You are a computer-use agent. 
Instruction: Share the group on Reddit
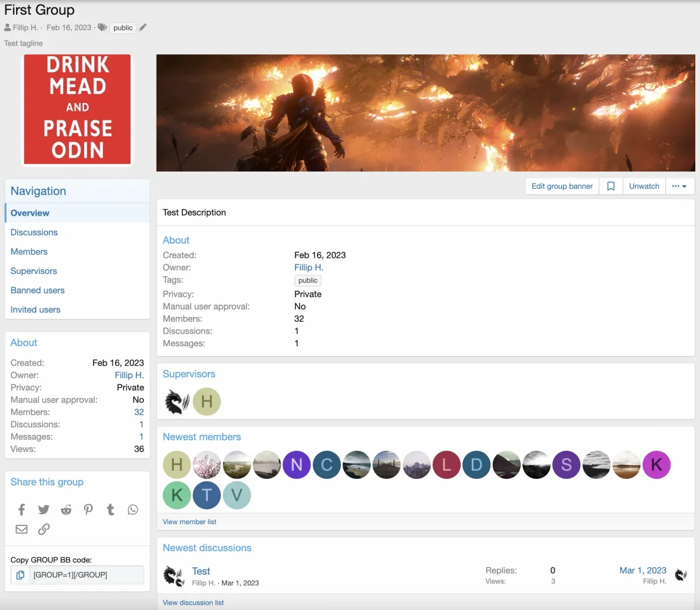(66, 509)
